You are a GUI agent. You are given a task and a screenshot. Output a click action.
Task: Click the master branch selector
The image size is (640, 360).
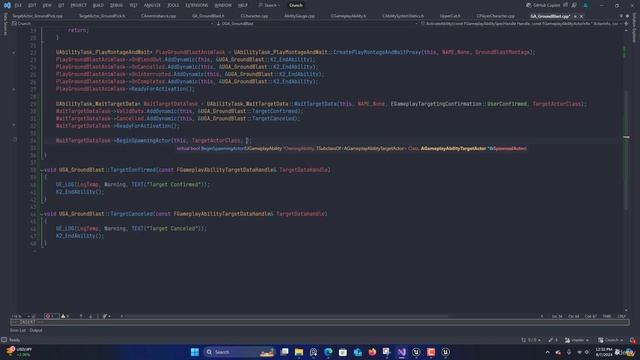577,340
